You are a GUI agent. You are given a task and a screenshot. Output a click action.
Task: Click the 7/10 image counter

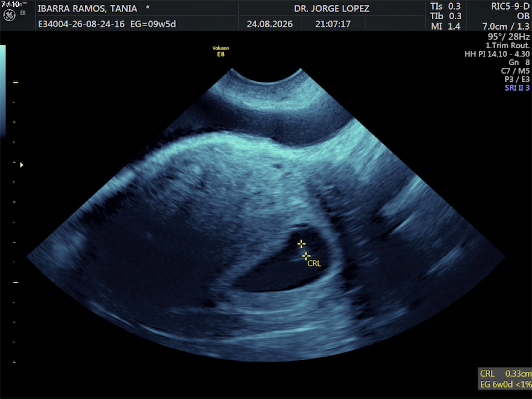coord(10,4)
